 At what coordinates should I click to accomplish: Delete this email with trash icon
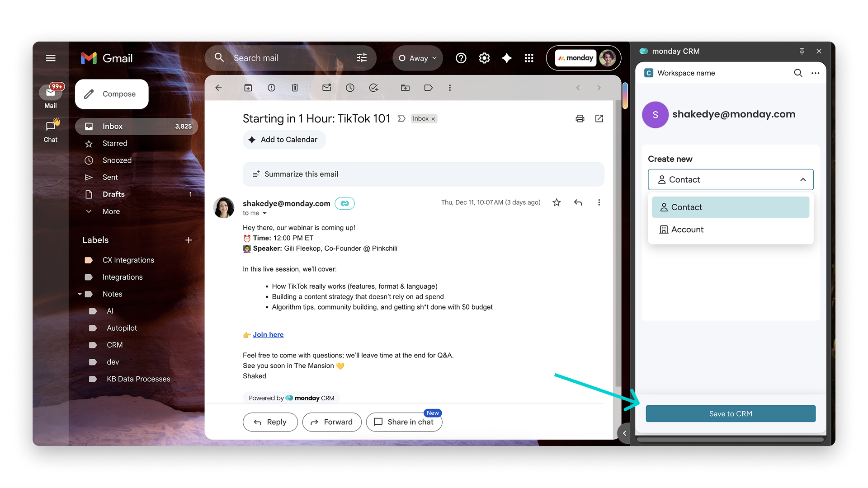tap(295, 88)
